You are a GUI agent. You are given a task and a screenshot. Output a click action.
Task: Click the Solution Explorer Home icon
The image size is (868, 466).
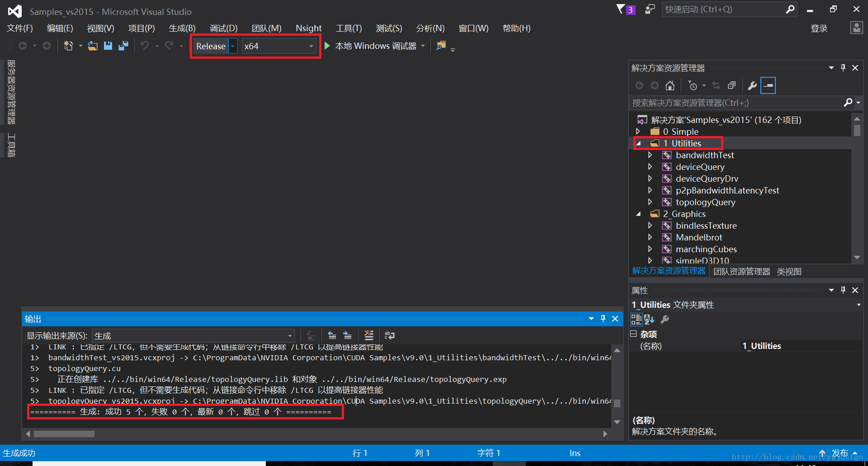[x=670, y=85]
